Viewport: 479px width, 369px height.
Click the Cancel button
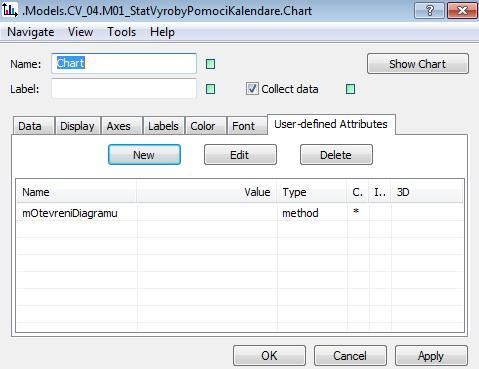click(x=350, y=356)
